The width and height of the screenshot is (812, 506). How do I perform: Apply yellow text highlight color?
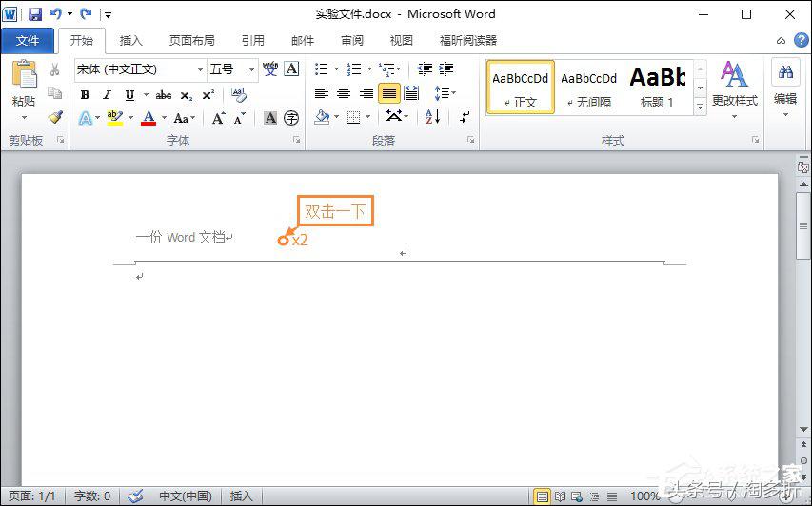tap(114, 118)
